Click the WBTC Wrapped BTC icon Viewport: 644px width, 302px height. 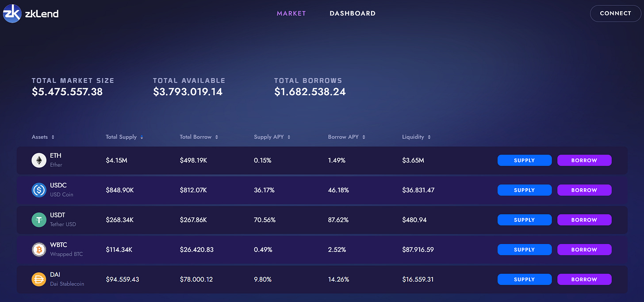pyautogui.click(x=39, y=249)
